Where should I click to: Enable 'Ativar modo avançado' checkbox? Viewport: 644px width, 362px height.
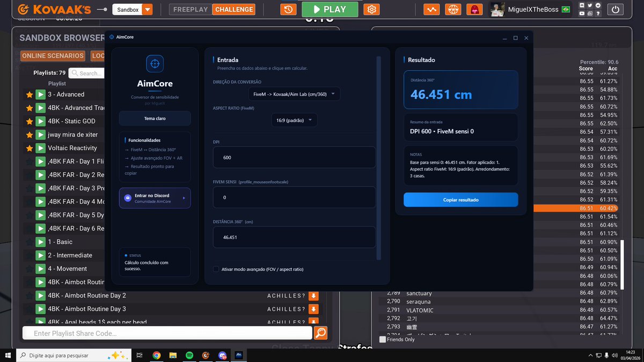pyautogui.click(x=216, y=269)
